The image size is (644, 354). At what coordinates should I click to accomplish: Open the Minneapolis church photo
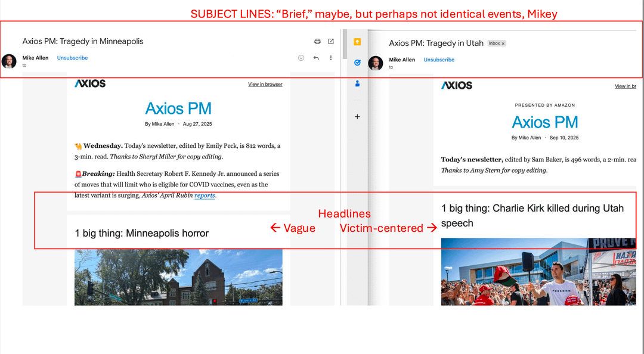click(x=178, y=277)
